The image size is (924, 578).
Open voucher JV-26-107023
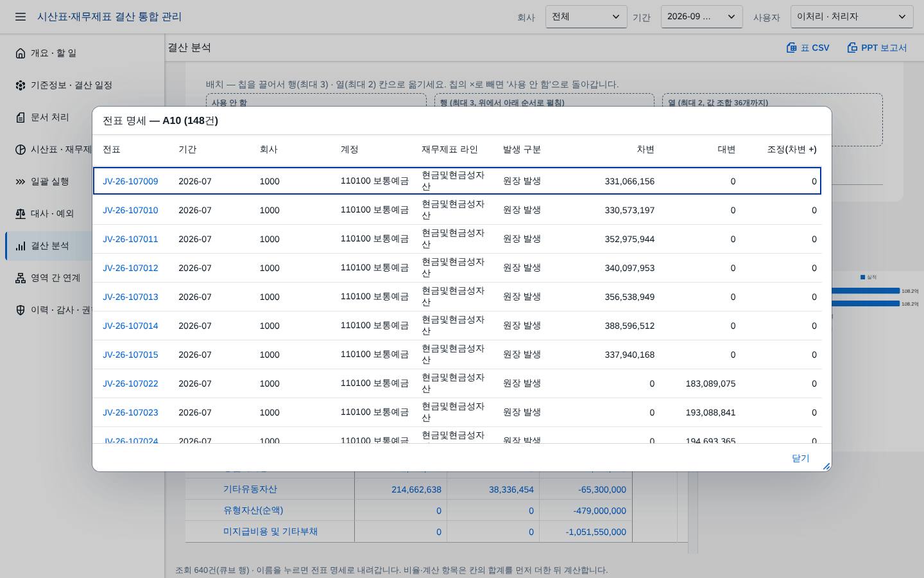point(130,412)
